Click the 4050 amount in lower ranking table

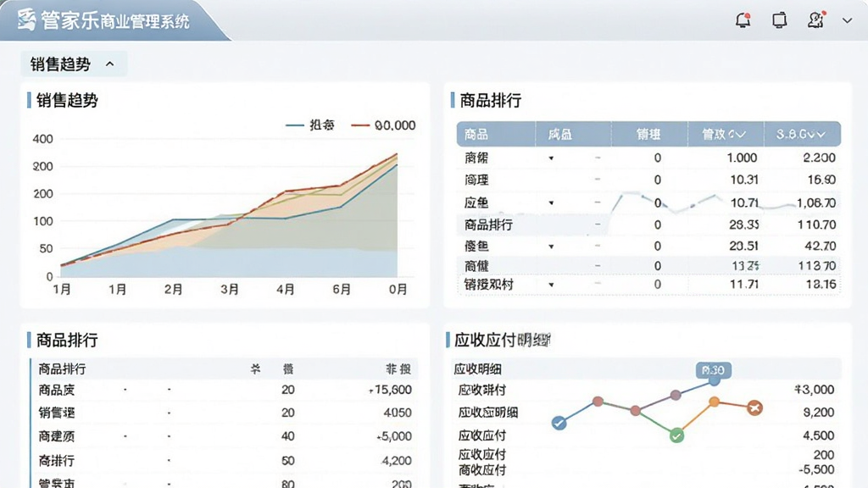coord(398,413)
